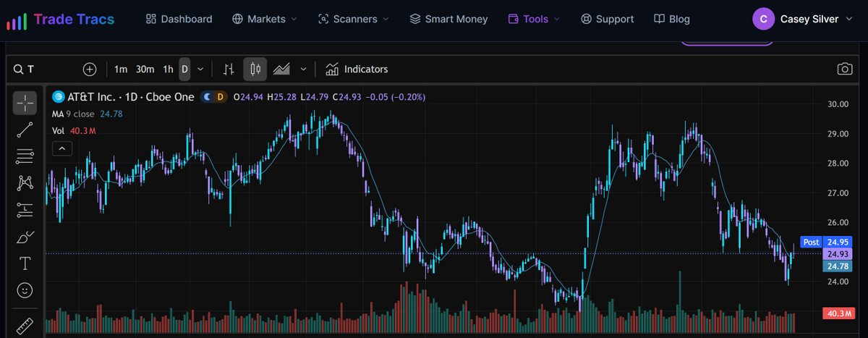This screenshot has width=868, height=338.
Task: Expand the Tools menu
Action: tap(535, 20)
